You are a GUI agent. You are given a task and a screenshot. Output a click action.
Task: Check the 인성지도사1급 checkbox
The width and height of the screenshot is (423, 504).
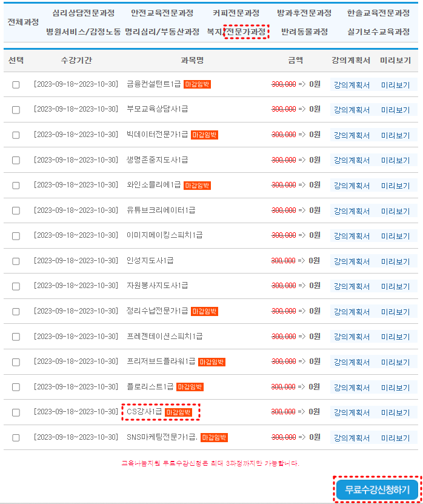pyautogui.click(x=16, y=261)
